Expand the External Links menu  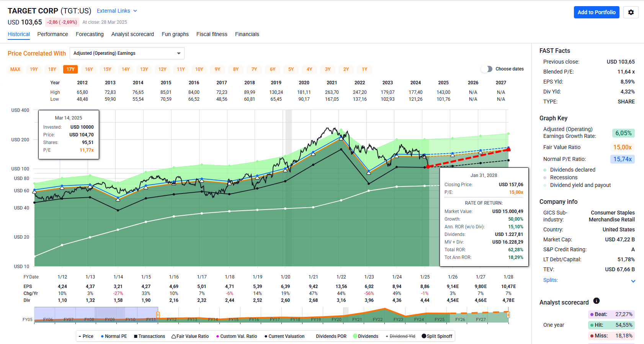point(117,11)
